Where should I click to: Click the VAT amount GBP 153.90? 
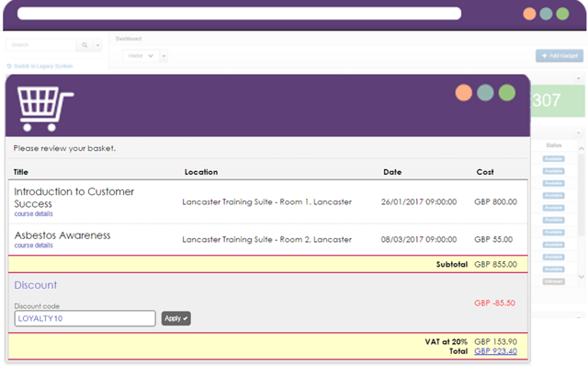coord(495,341)
